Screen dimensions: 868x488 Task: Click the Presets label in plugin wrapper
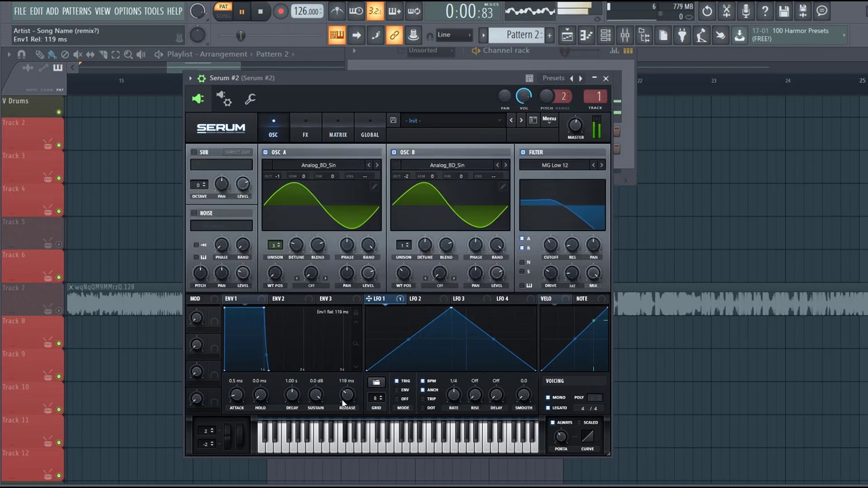[x=553, y=78]
